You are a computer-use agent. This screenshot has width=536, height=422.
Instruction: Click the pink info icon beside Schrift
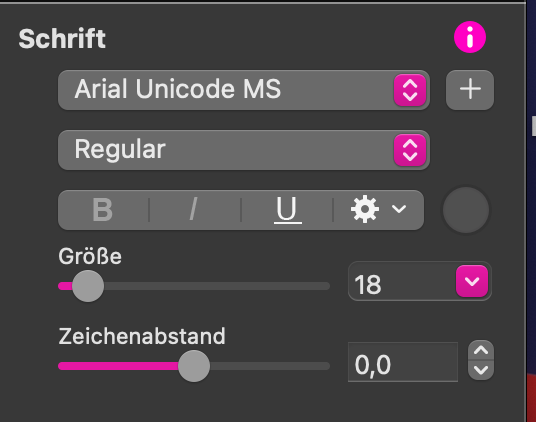click(470, 37)
